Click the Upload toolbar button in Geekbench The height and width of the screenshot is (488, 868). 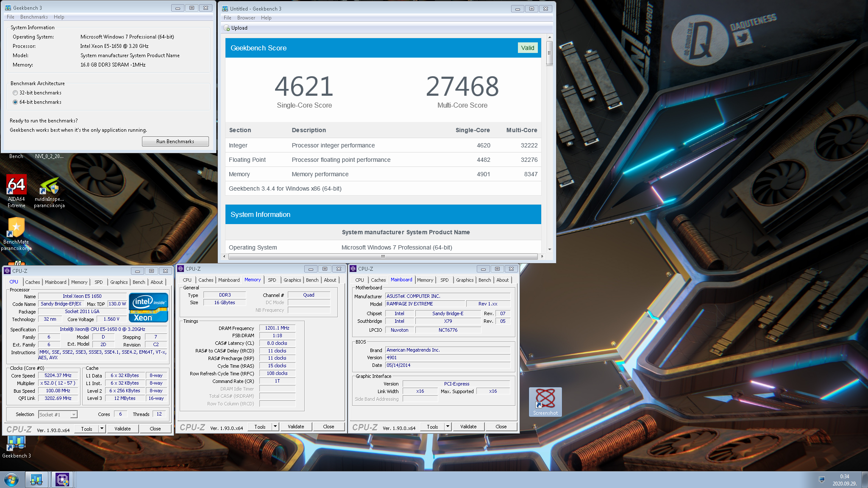[x=236, y=28]
